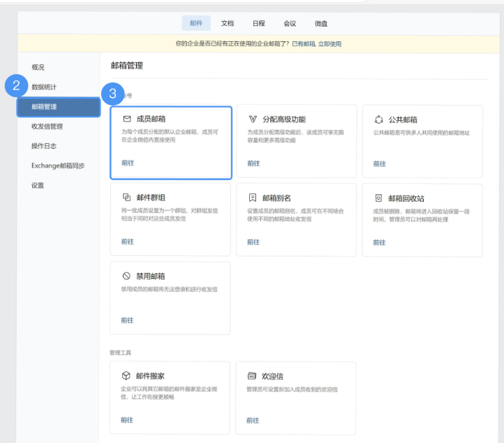
Task: Click the 禁用邮箱 prohibition icon
Action: coord(126,276)
